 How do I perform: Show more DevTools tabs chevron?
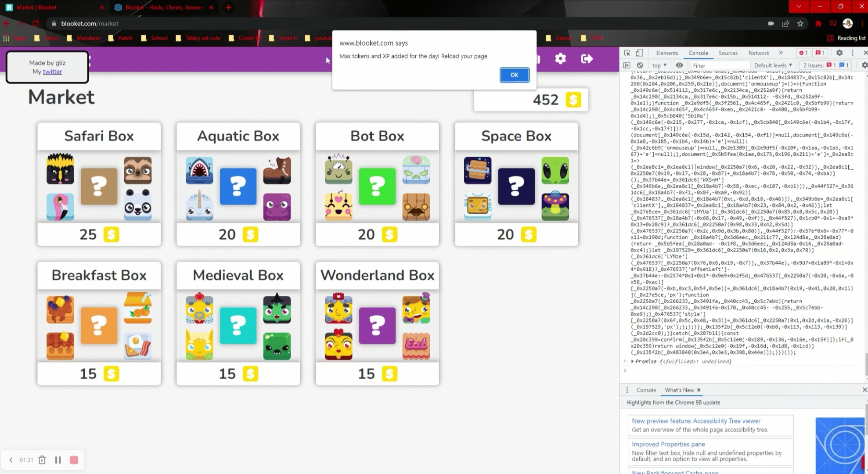click(x=781, y=53)
